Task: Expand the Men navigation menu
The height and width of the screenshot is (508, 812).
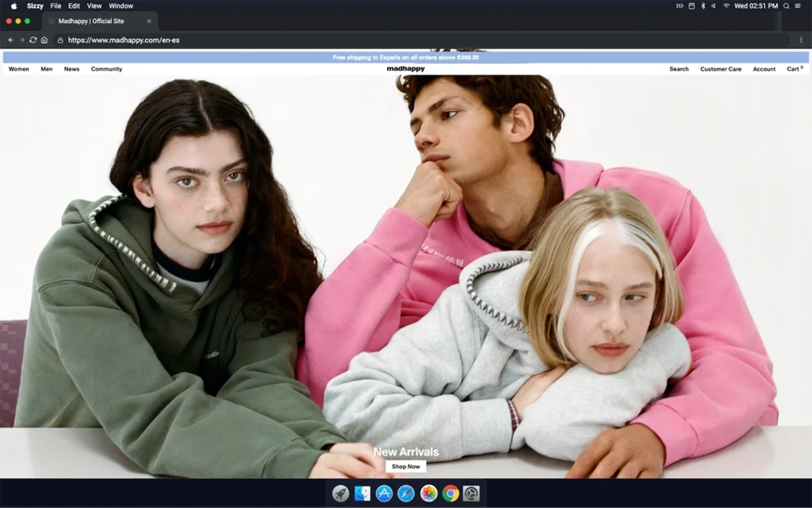Action: [47, 69]
